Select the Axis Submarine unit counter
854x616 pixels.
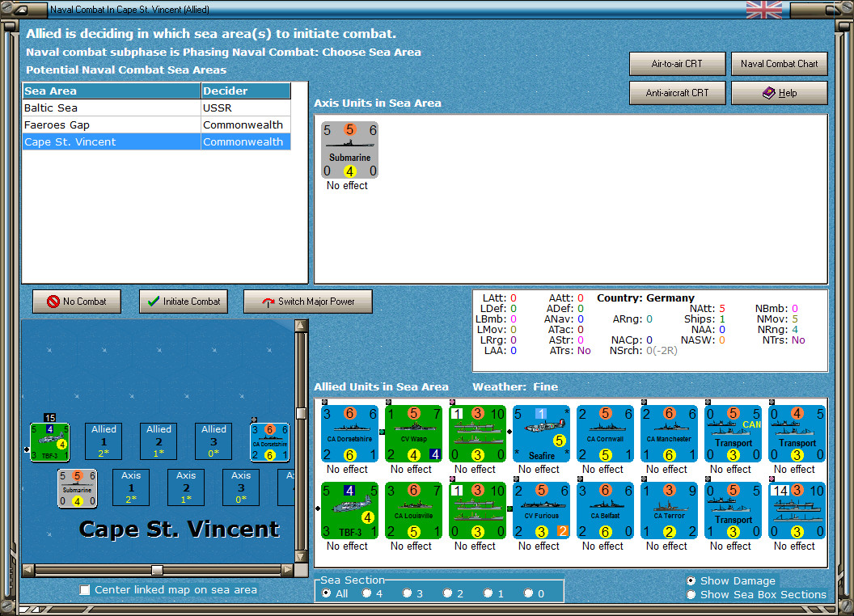349,150
